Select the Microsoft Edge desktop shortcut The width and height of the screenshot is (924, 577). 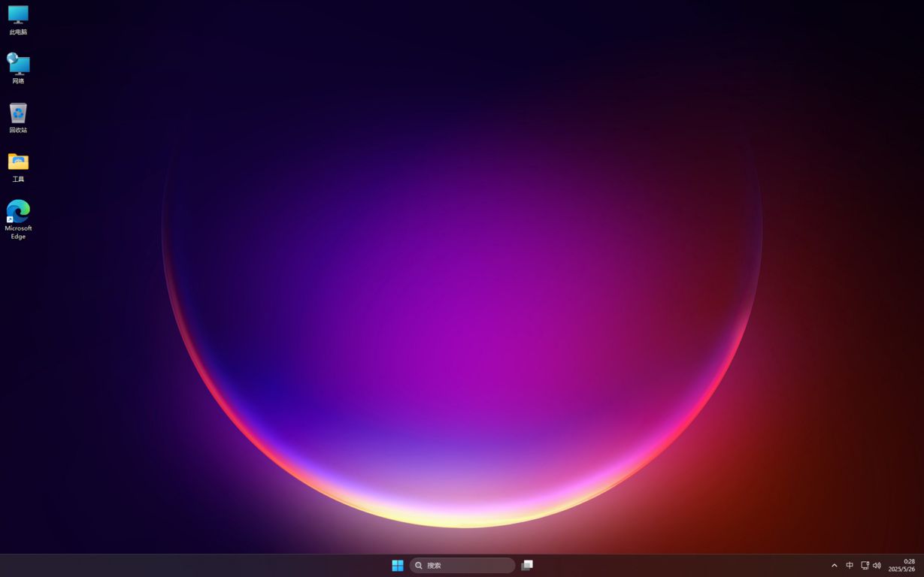tap(18, 219)
